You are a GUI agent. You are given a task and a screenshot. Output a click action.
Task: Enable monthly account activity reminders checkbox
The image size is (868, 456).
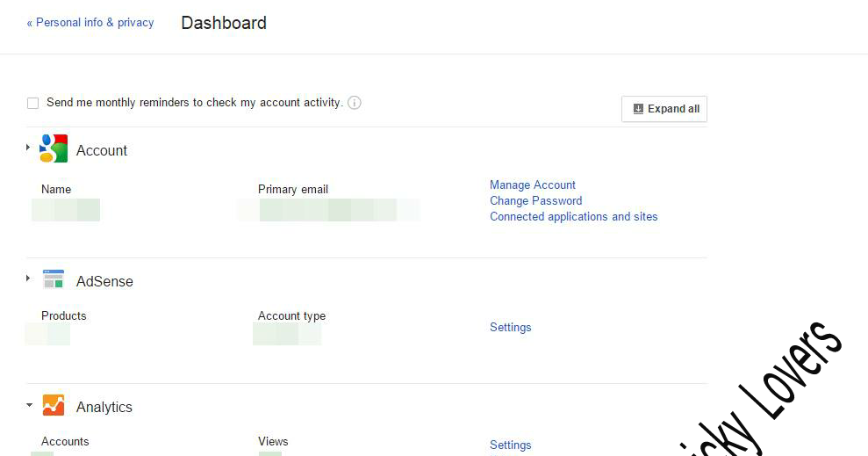pos(33,103)
